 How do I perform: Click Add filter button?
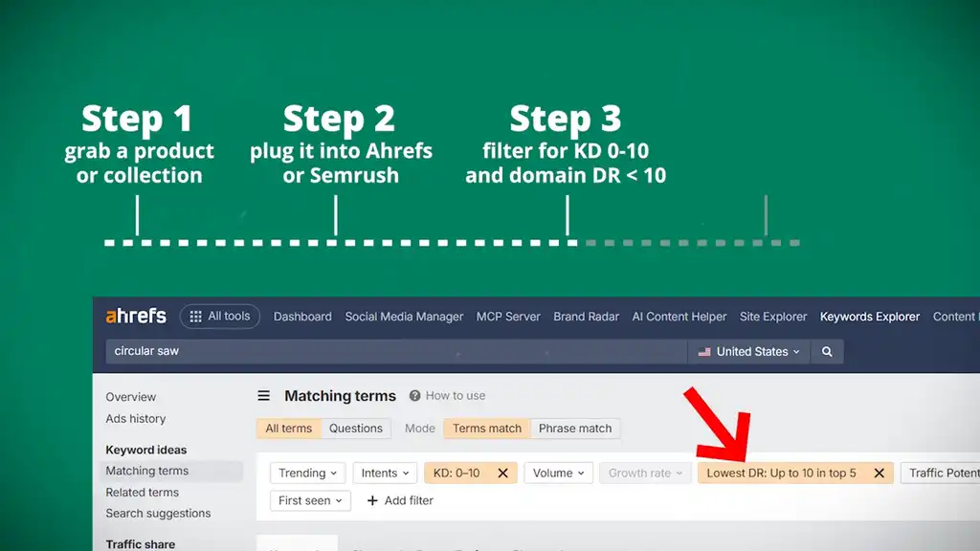tap(400, 500)
